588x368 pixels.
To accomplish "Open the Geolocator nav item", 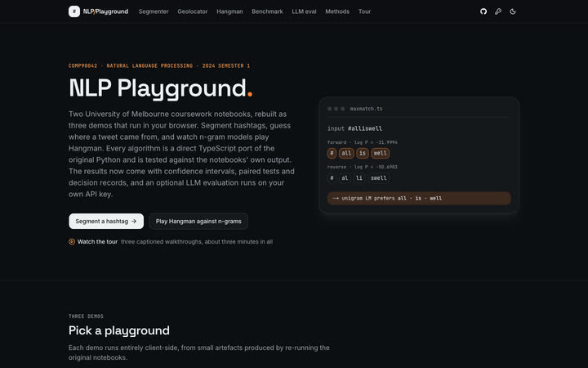I will (x=193, y=11).
